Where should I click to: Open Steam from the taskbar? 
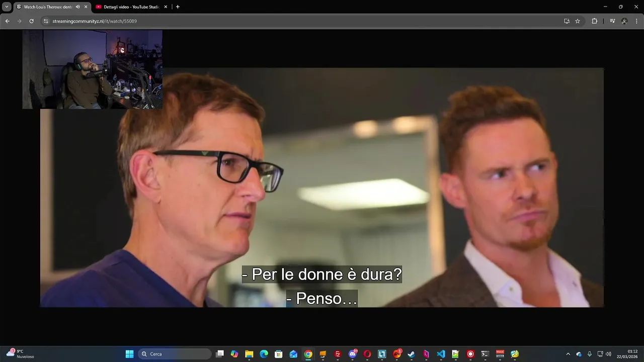(412, 354)
